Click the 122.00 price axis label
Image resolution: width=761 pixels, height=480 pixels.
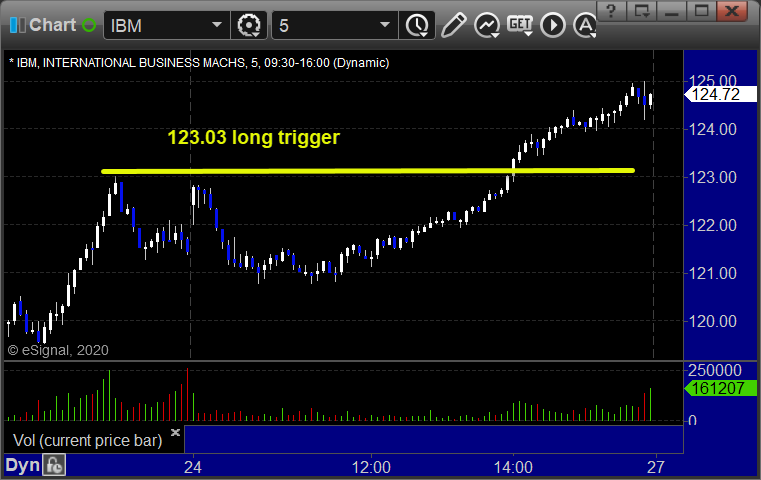pyautogui.click(x=712, y=225)
